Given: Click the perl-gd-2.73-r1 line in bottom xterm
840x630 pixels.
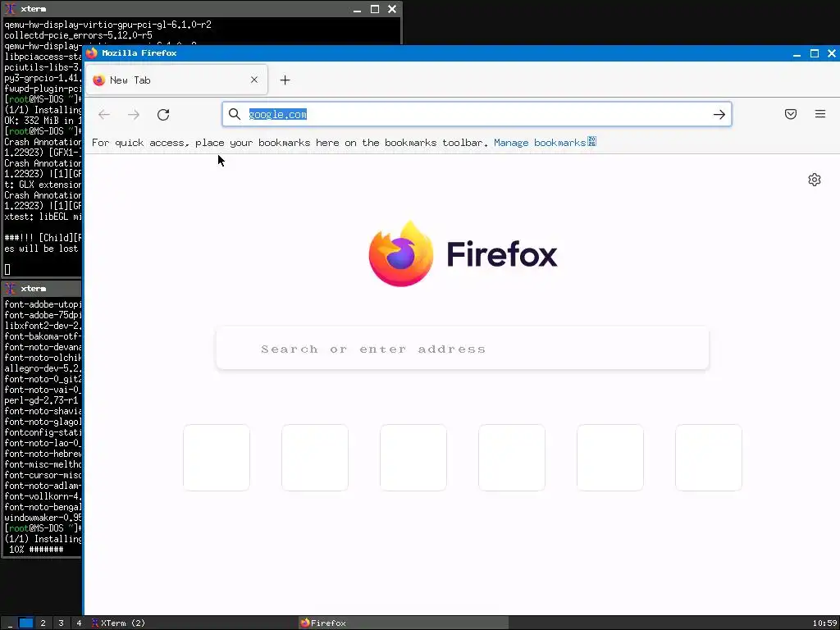Looking at the screenshot, I should (x=41, y=400).
